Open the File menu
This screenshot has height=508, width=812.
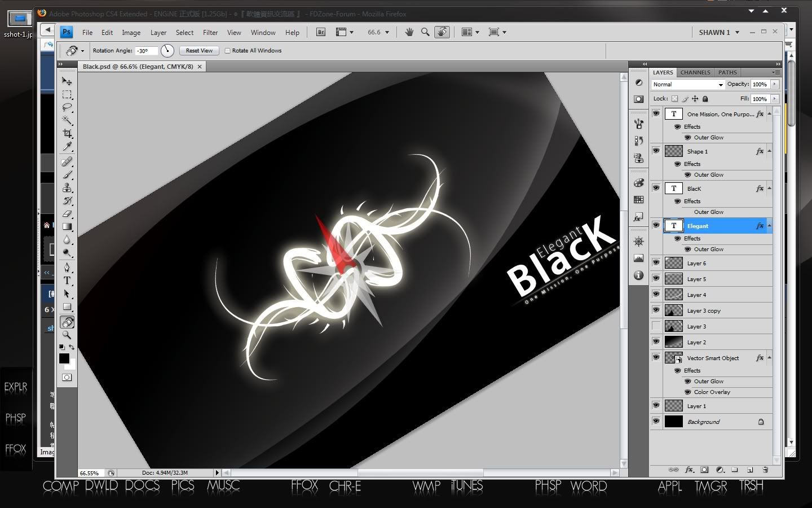pyautogui.click(x=87, y=33)
